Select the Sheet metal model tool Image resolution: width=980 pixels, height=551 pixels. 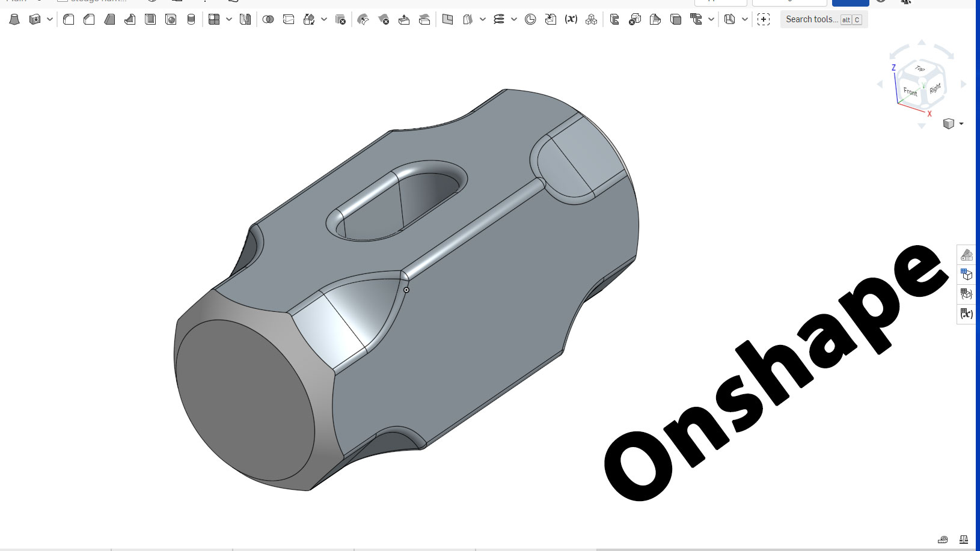pos(614,20)
